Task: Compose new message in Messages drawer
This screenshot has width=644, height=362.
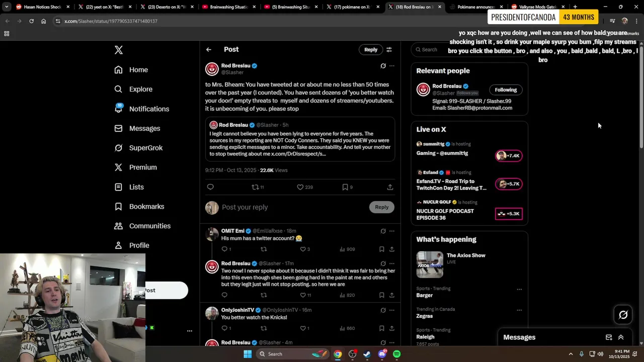Action: pos(609,337)
